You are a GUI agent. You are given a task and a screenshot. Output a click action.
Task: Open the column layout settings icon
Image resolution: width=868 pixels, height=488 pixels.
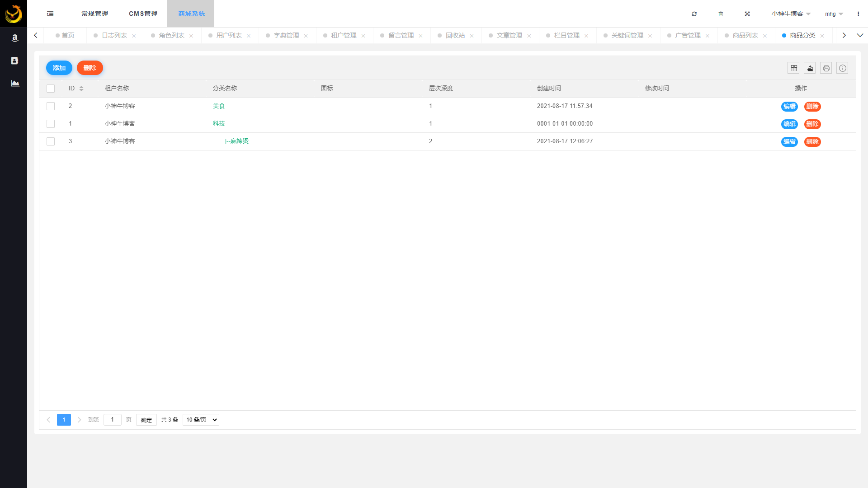794,68
